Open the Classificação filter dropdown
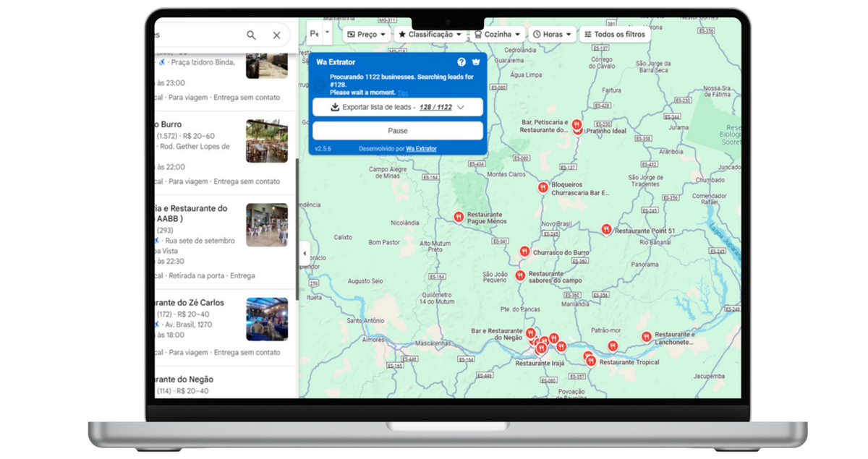868x459 pixels. click(430, 34)
